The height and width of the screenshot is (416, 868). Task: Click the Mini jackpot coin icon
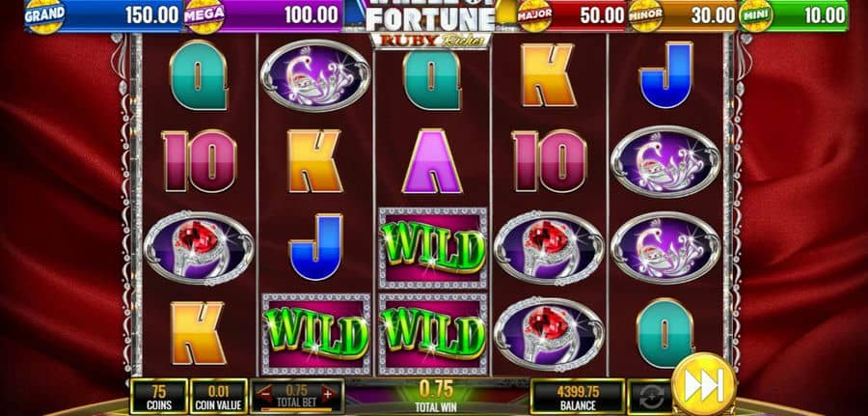click(756, 14)
